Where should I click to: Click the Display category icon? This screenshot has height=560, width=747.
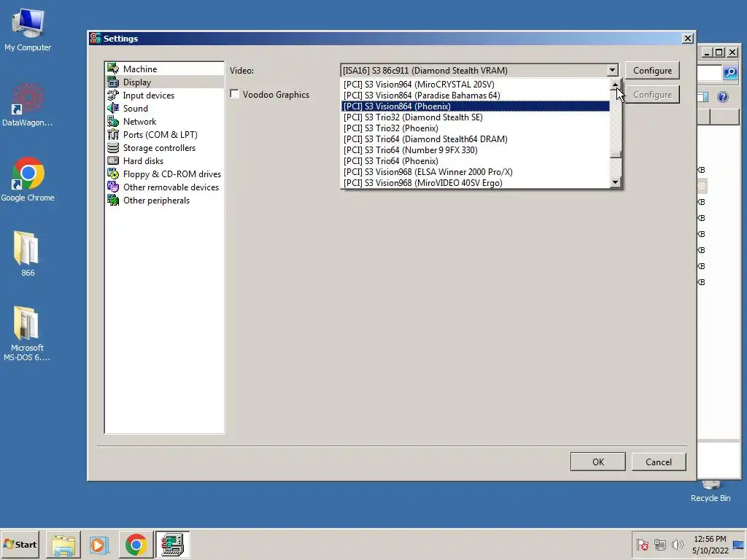113,82
